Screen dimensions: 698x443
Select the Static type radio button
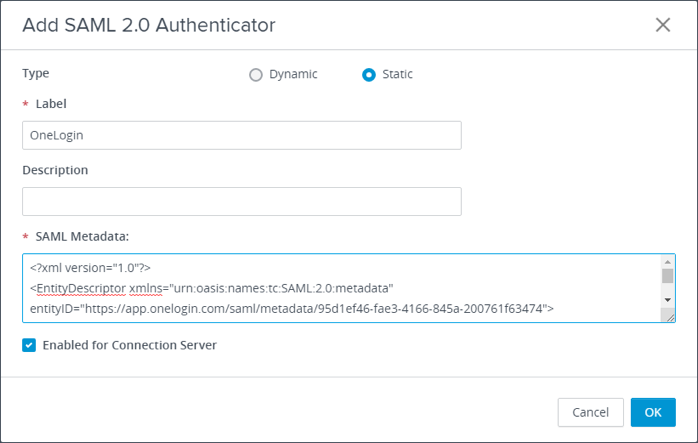(369, 74)
